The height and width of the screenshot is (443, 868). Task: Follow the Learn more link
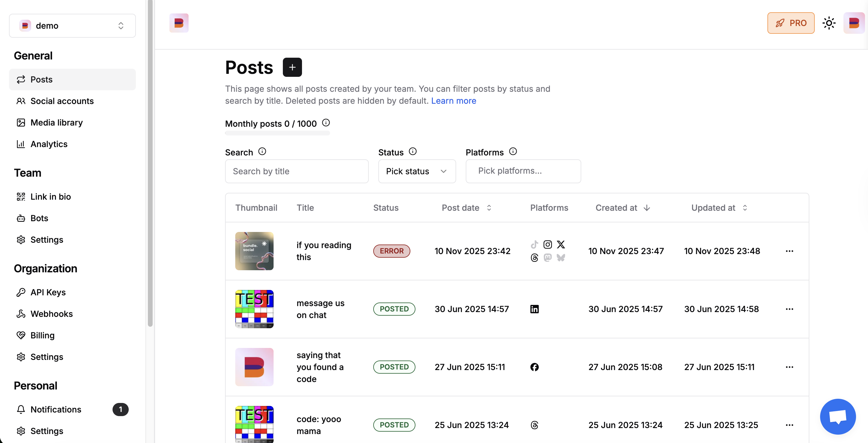point(453,101)
